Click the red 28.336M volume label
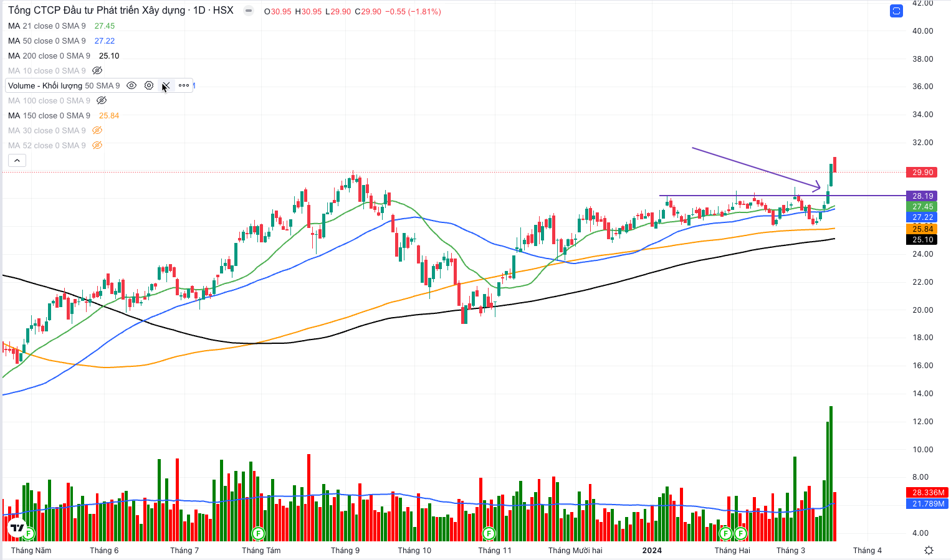 [927, 492]
